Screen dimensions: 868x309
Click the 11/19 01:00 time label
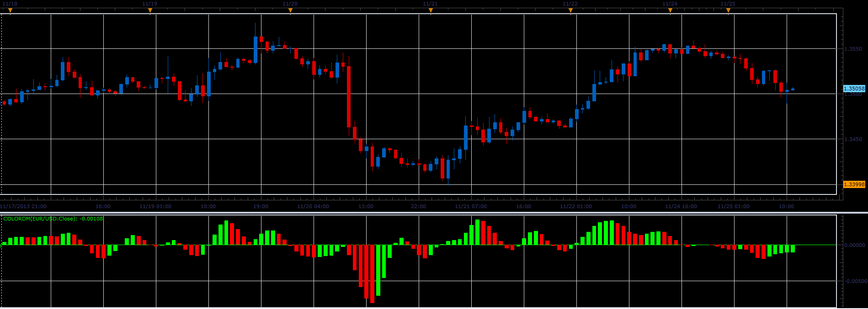click(155, 206)
